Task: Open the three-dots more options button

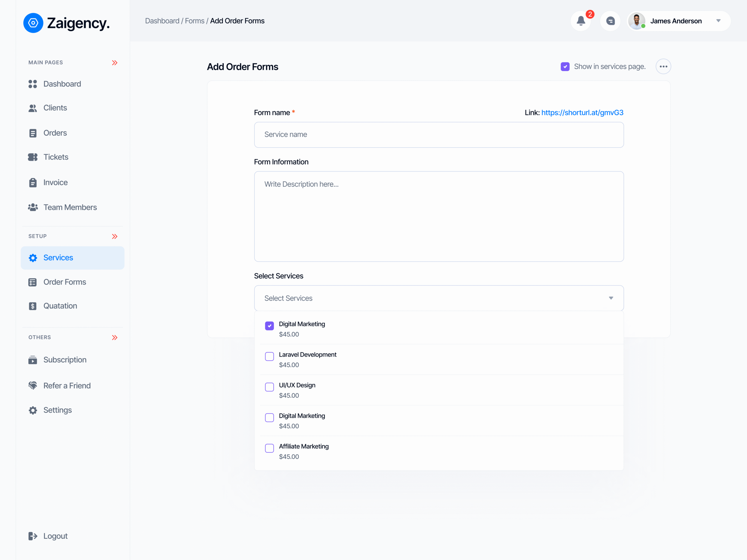Action: coord(663,66)
